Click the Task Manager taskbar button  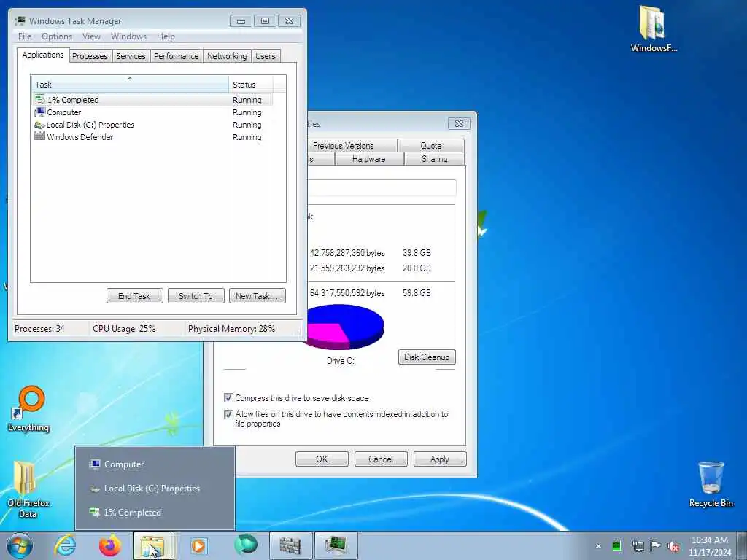point(336,545)
